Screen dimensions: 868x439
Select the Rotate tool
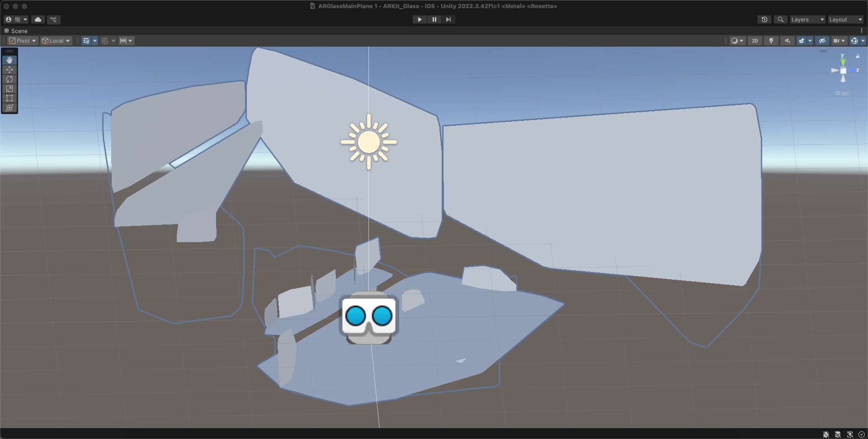pos(9,79)
